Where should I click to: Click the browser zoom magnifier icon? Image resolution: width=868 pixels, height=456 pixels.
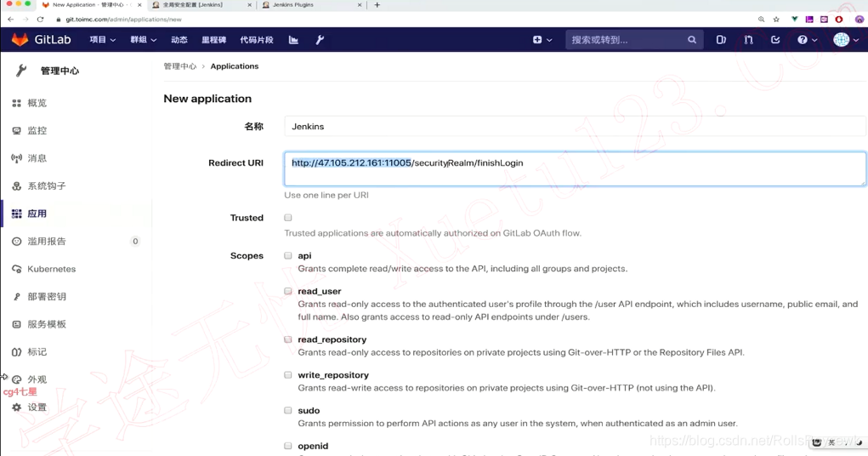[x=761, y=20]
